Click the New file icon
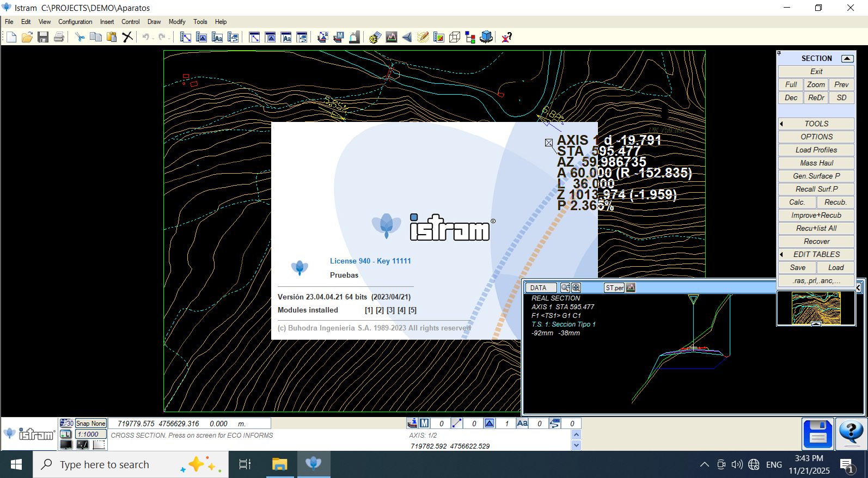 coord(11,37)
